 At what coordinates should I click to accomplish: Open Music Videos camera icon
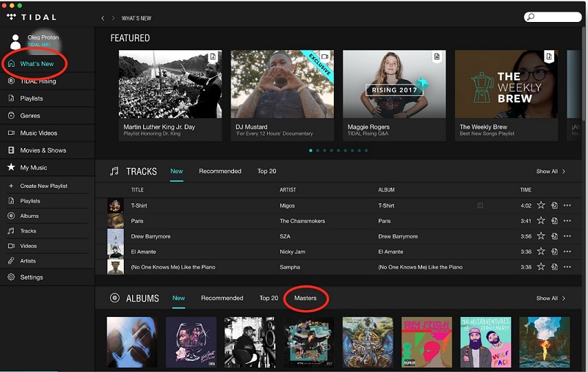tap(11, 133)
